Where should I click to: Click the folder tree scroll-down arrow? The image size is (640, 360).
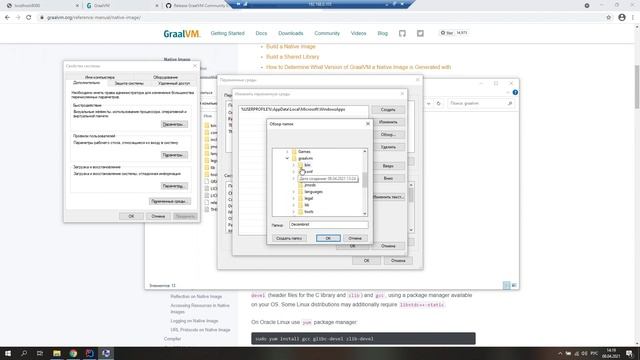[x=364, y=213]
